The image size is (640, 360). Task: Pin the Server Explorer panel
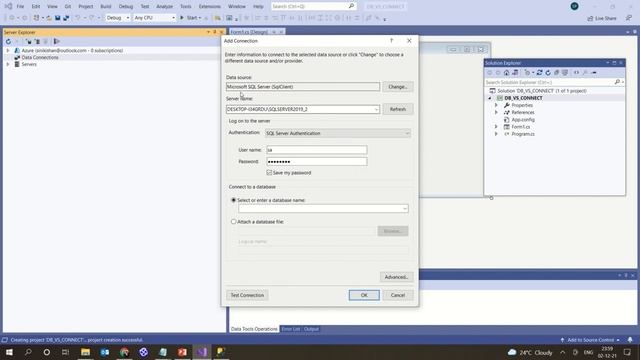pyautogui.click(x=215, y=32)
